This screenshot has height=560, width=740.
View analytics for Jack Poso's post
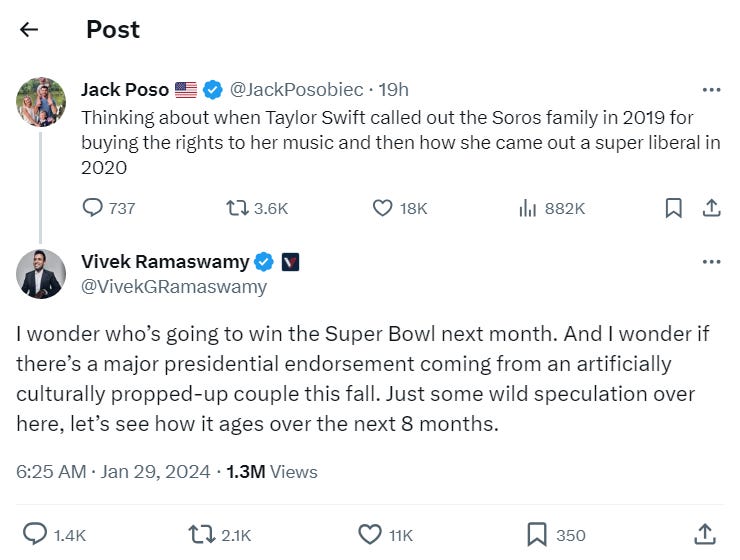coord(528,208)
